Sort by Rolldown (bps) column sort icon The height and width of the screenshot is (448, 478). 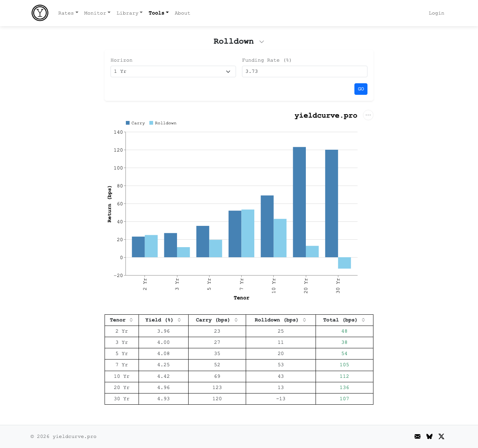(304, 320)
